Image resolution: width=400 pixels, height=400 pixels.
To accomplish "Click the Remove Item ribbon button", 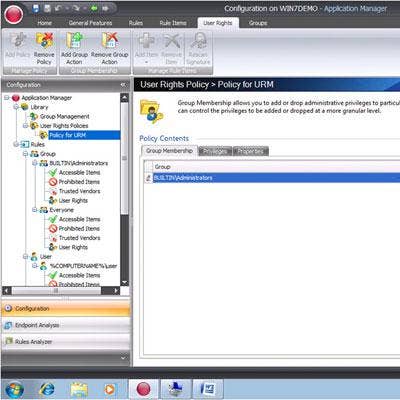I will click(x=172, y=49).
